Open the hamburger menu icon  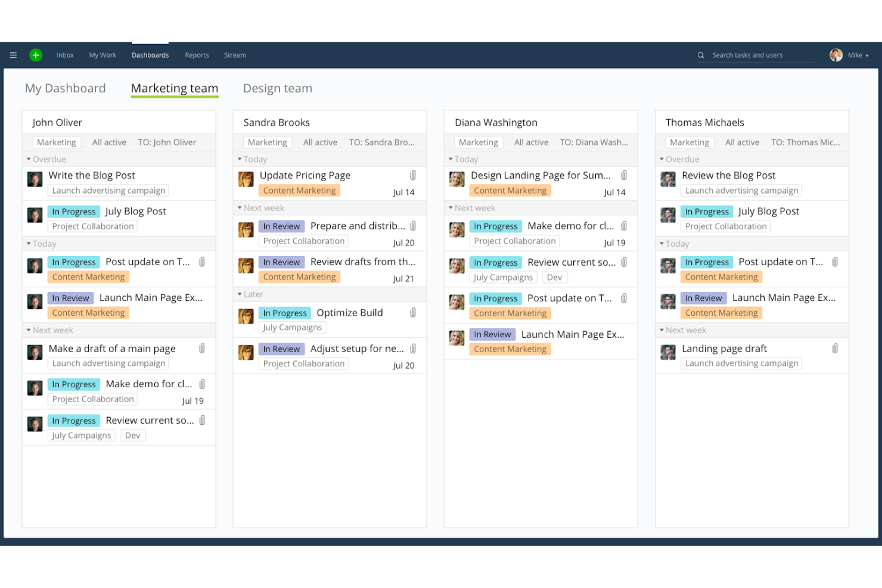point(13,55)
